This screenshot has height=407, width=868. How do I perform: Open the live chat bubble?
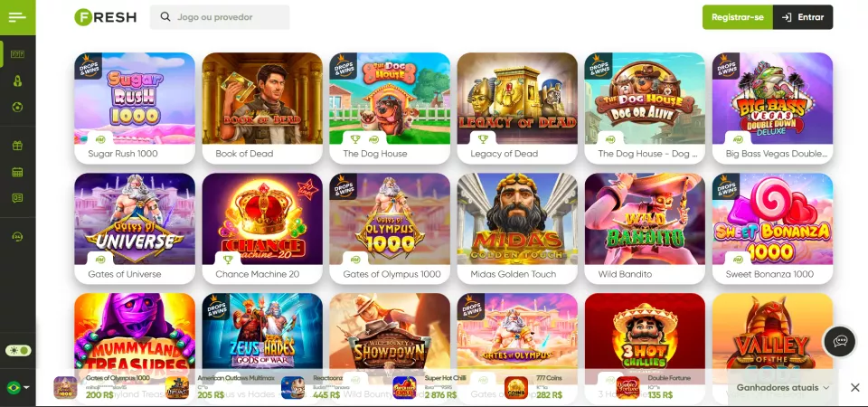840,341
